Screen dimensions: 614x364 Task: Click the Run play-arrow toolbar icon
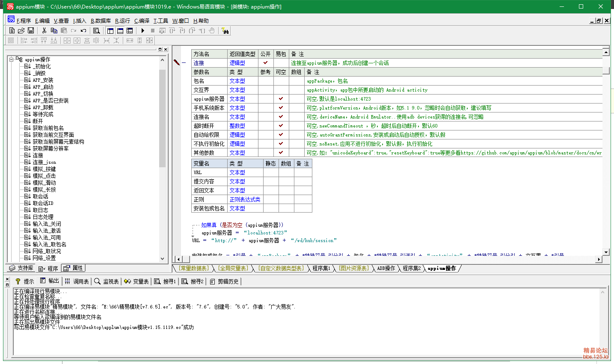click(143, 30)
